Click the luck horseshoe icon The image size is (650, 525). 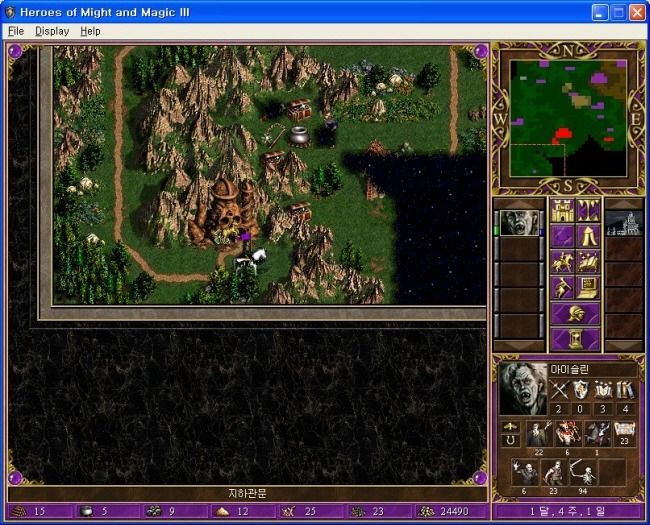(x=510, y=440)
